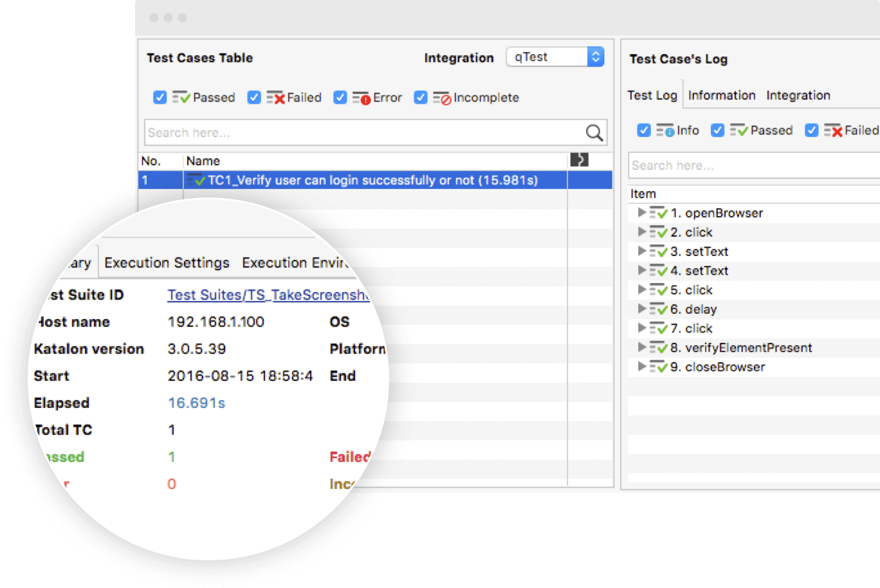Click the Error status icon in Test Cases Table

click(x=362, y=97)
